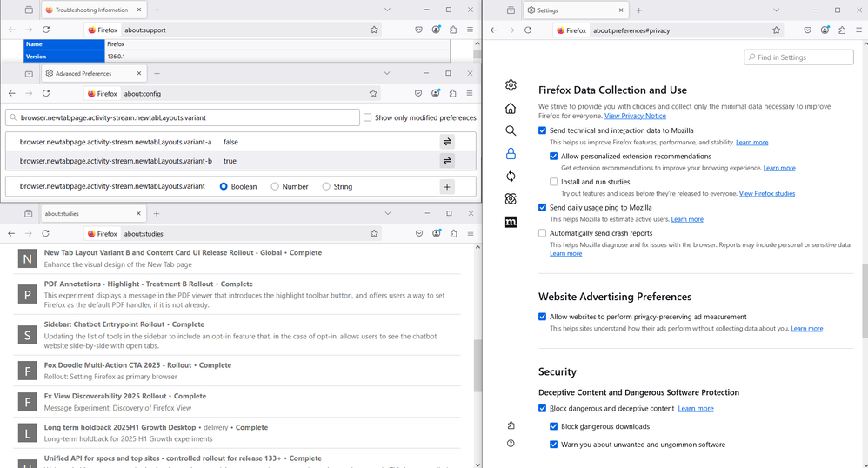The image size is (868, 468).
Task: Select the Advanced Preferences tab
Action: tap(94, 73)
